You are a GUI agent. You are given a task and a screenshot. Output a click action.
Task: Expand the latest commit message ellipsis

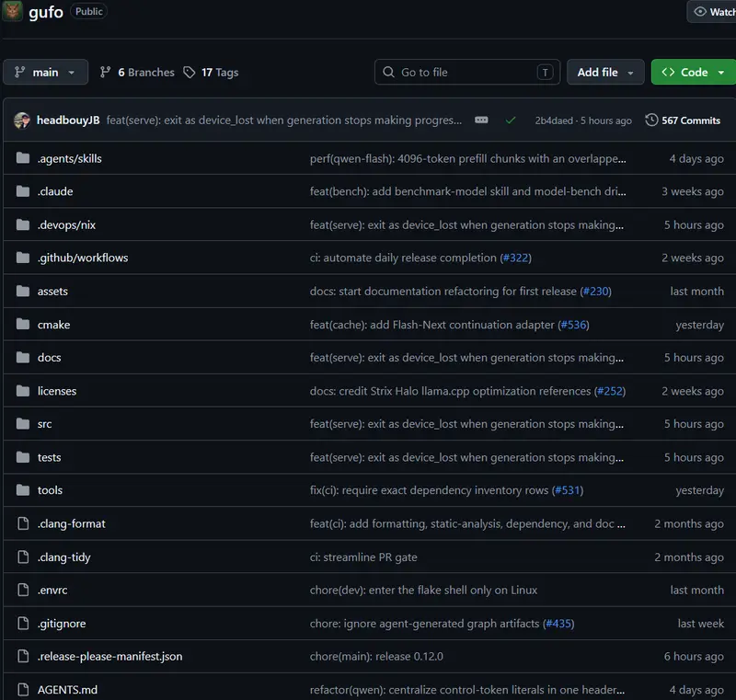pos(481,120)
